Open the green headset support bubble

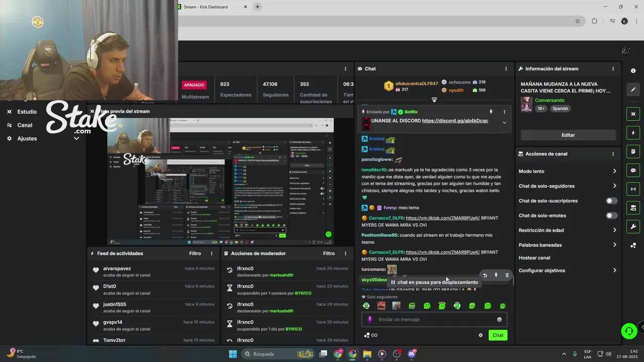(x=628, y=331)
